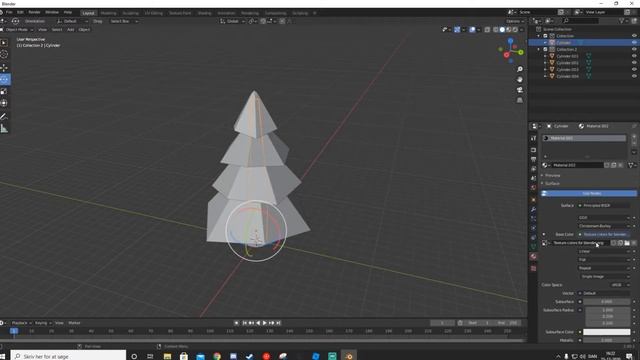The height and width of the screenshot is (360, 640).
Task: Open Single Image source dropdown
Action: (x=604, y=277)
